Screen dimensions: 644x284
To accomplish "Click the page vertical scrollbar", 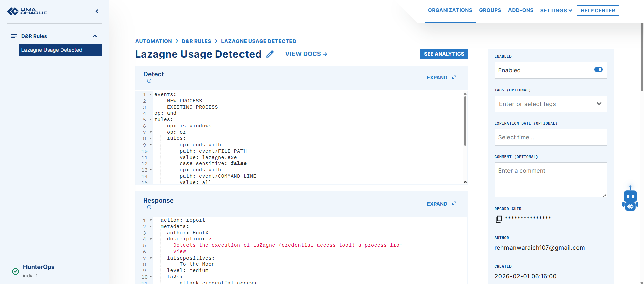I will click(642, 57).
